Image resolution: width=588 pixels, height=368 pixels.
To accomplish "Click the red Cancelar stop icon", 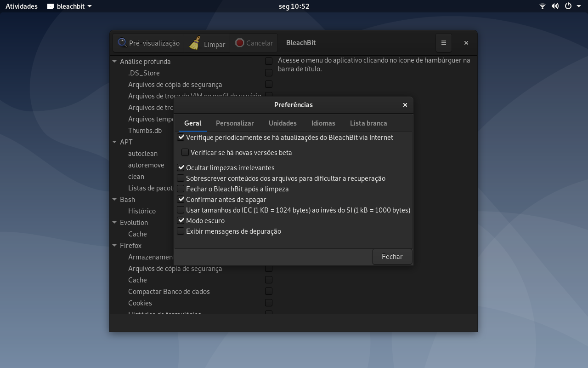I will click(x=239, y=43).
